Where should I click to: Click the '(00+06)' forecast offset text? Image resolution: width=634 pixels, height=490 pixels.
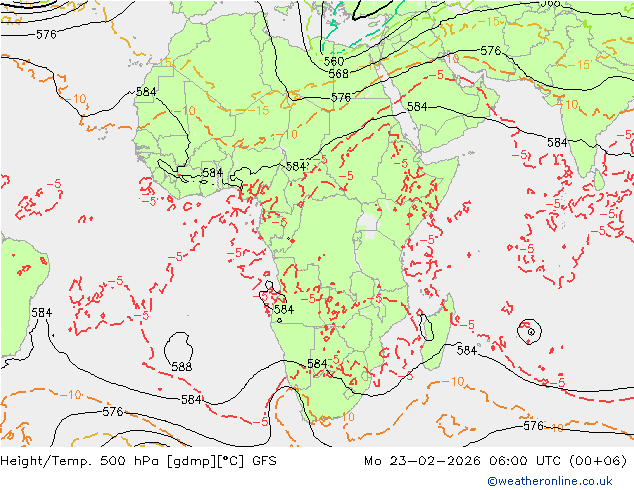(598, 460)
